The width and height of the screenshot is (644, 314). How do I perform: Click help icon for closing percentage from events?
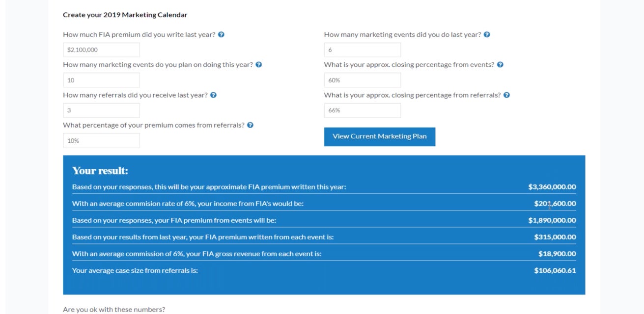pyautogui.click(x=500, y=65)
